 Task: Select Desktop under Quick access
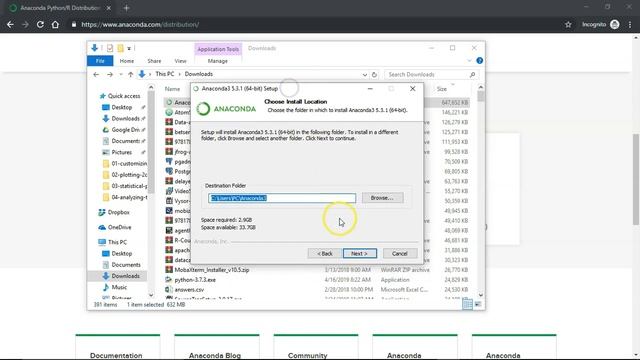[122, 107]
